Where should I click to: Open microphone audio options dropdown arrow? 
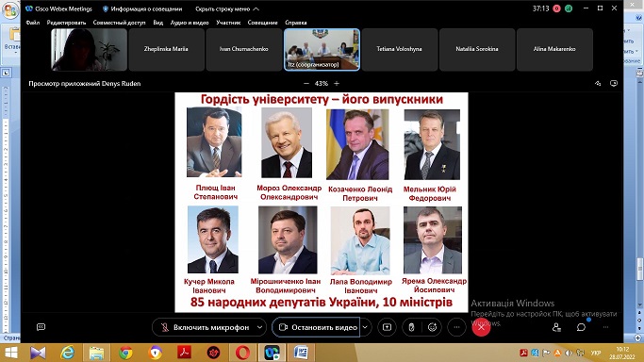pos(259,327)
